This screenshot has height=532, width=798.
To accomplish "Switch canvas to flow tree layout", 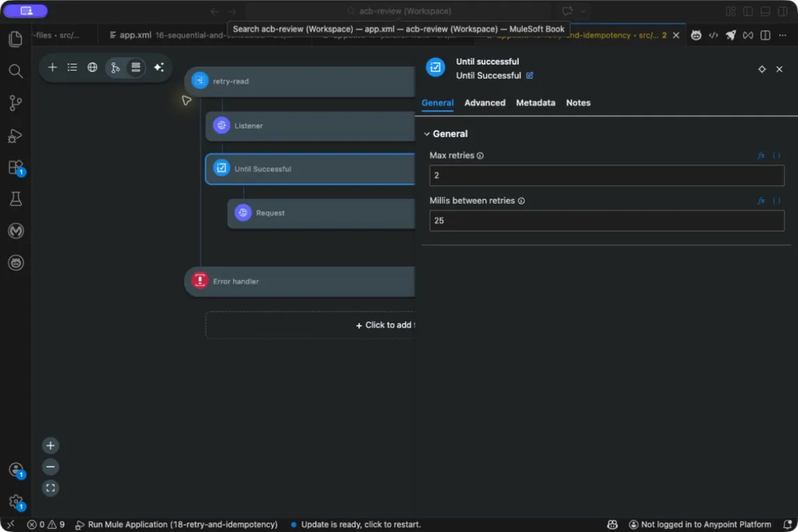I will [x=116, y=67].
